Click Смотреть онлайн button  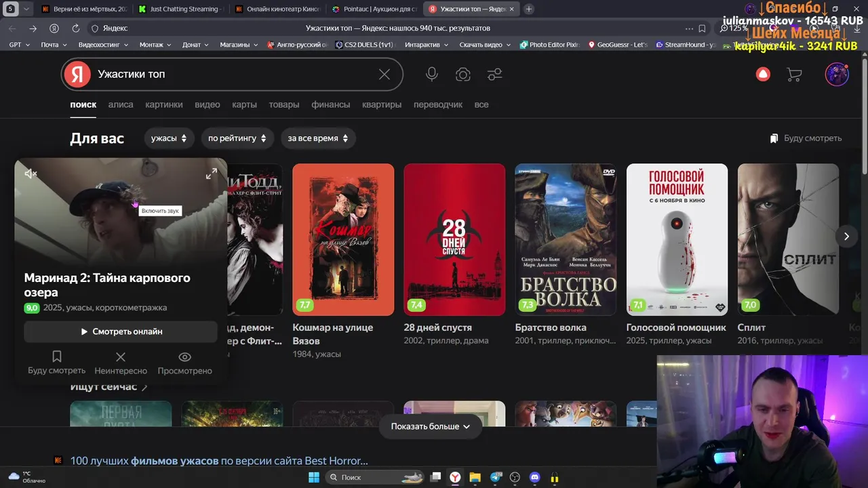(121, 331)
